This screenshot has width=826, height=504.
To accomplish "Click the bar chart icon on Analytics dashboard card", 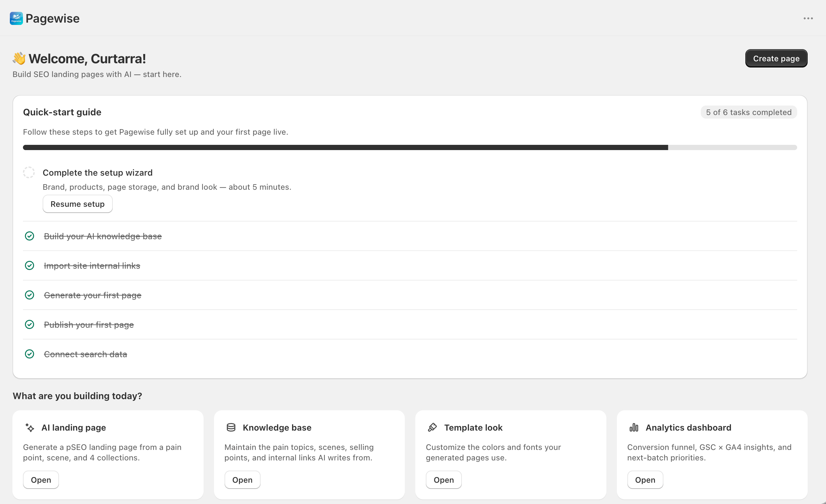I will tap(634, 428).
